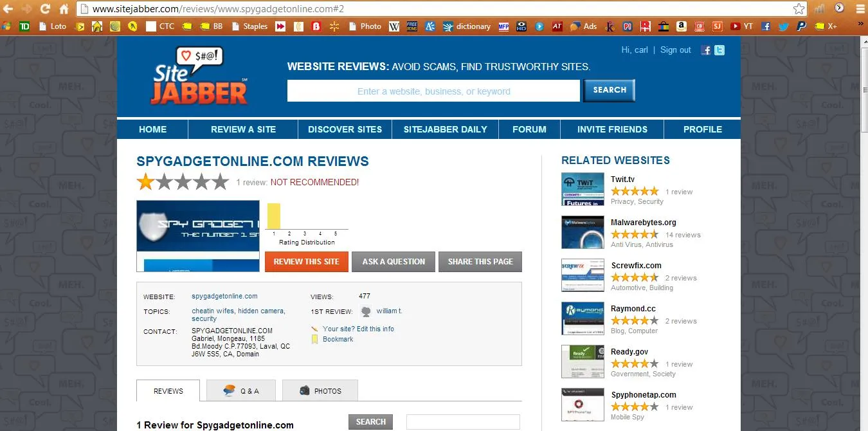Image resolution: width=868 pixels, height=431 pixels.
Task: Open the spygadgetonline.com website link
Action: [x=224, y=297]
